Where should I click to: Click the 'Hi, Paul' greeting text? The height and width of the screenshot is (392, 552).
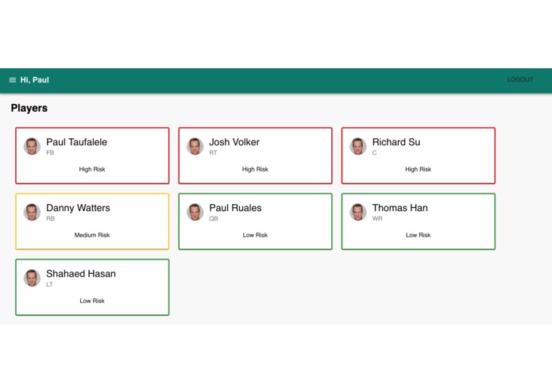[34, 80]
